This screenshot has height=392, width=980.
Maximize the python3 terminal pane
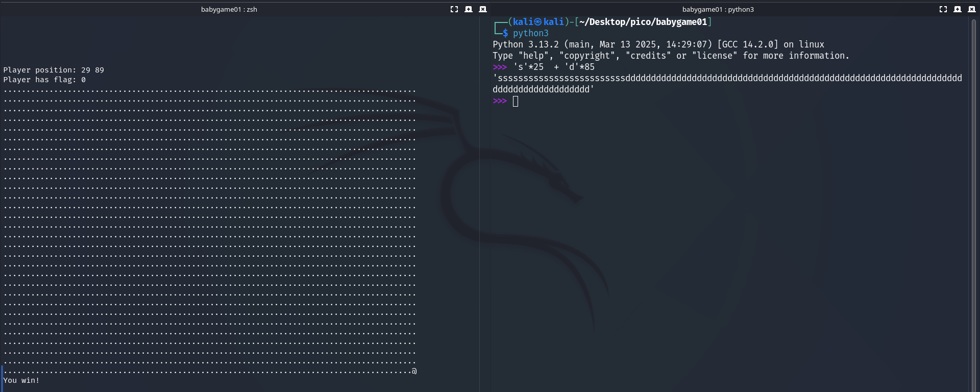tap(943, 9)
